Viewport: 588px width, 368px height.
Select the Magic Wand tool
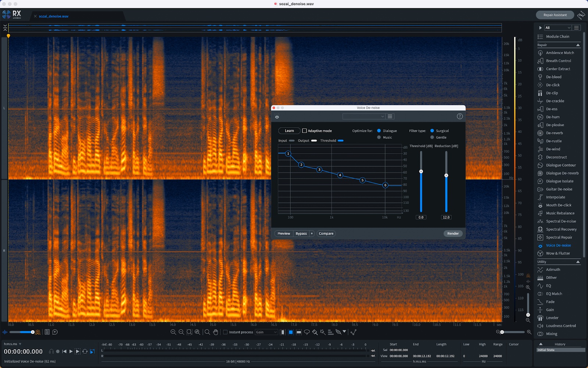[322, 332]
